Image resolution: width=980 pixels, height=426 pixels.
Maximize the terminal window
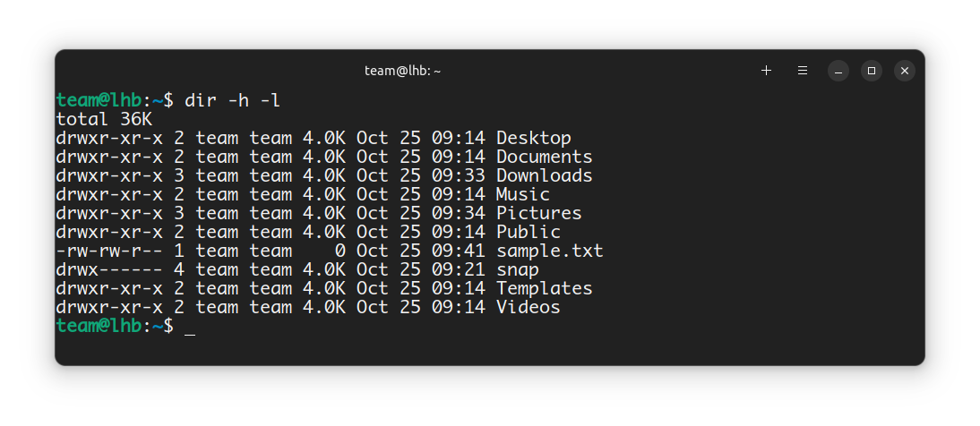(871, 71)
